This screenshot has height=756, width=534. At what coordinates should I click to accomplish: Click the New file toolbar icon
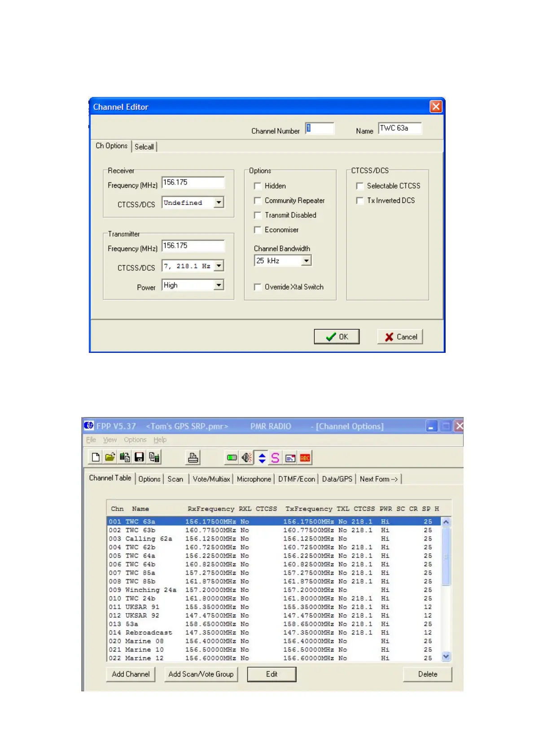96,457
